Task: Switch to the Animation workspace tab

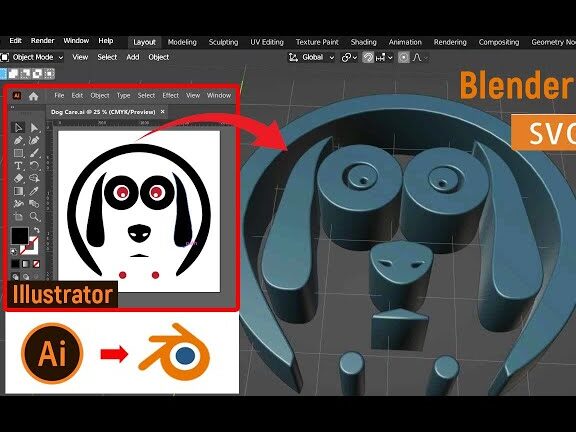Action: tap(405, 42)
